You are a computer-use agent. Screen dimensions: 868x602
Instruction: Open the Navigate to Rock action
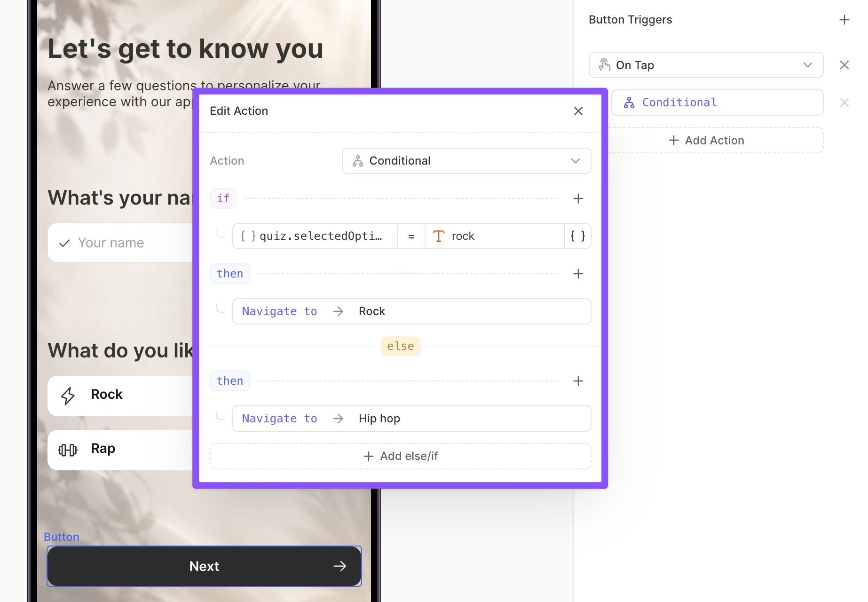click(412, 311)
